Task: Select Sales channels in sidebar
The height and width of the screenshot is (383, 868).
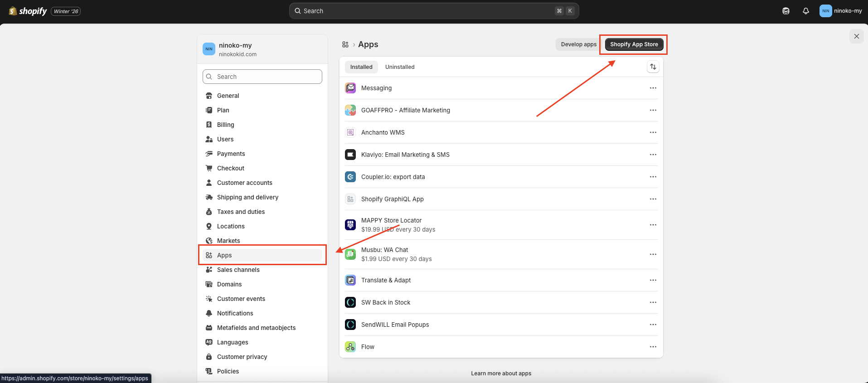Action: (262, 270)
